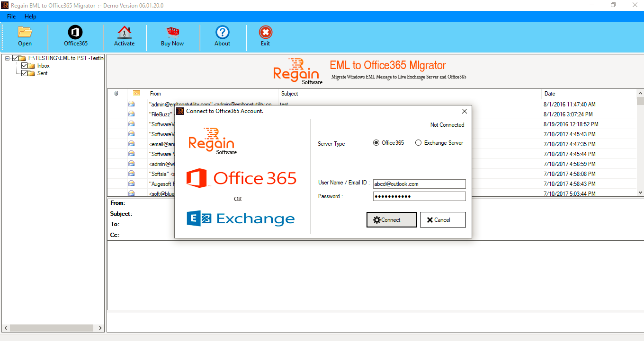Sort emails by the Date column header

589,94
